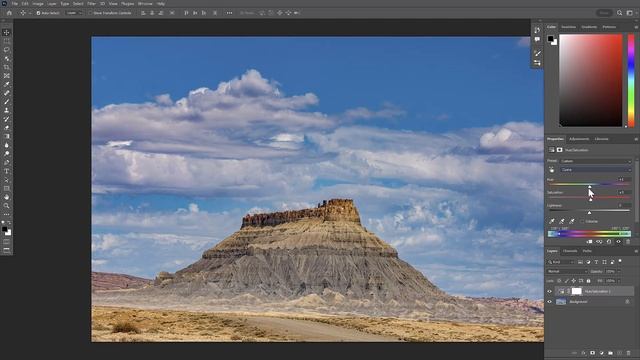Screen dimensions: 640x360
Task: Select the Move tool
Action: pos(7,32)
